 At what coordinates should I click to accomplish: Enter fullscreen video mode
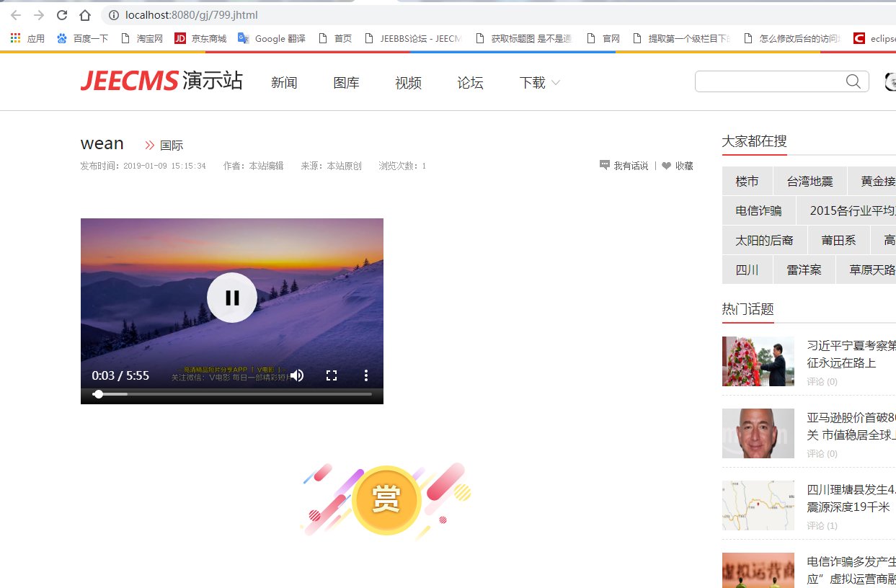point(332,375)
